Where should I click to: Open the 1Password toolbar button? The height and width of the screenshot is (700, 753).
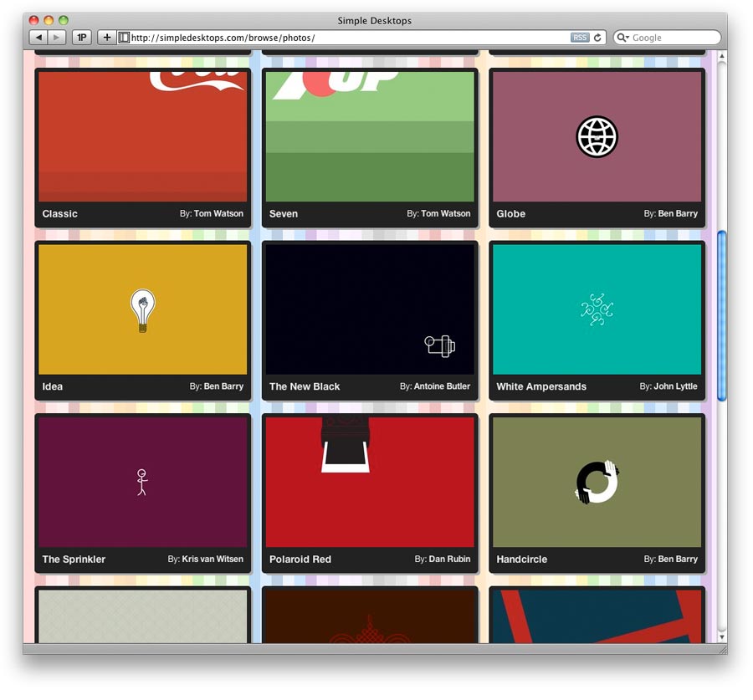(x=82, y=38)
